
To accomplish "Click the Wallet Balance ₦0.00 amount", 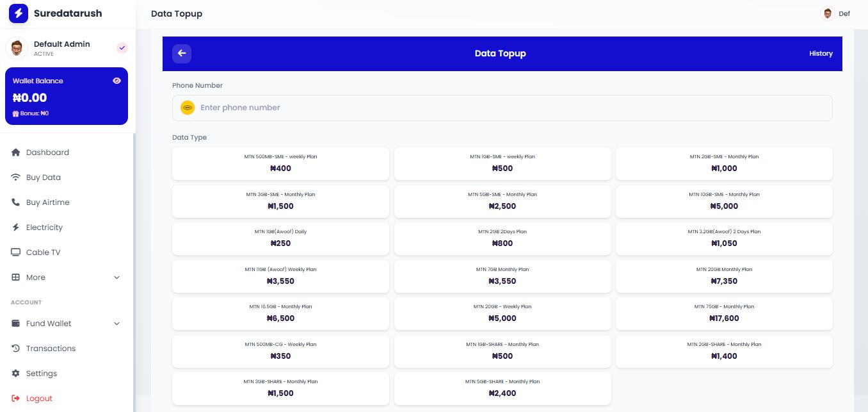I will [x=30, y=98].
